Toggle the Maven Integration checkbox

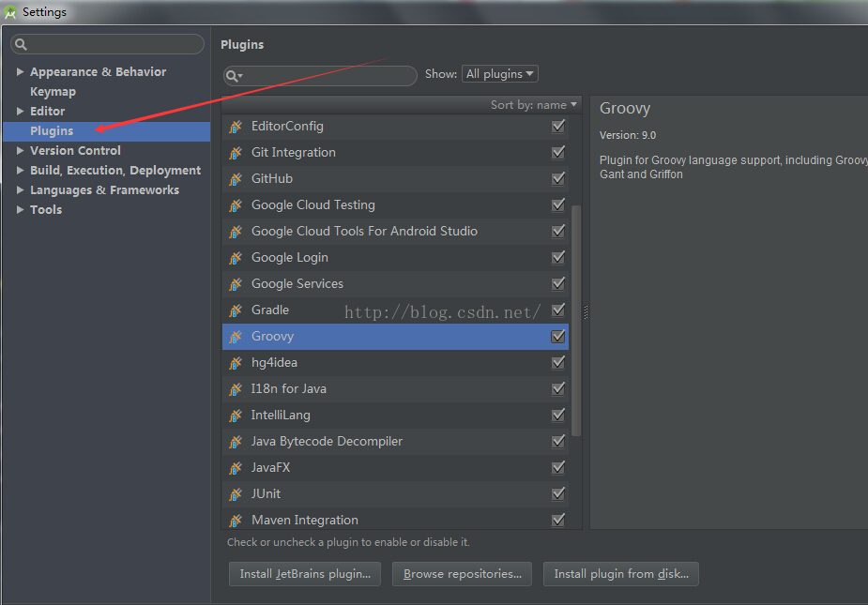pos(558,521)
